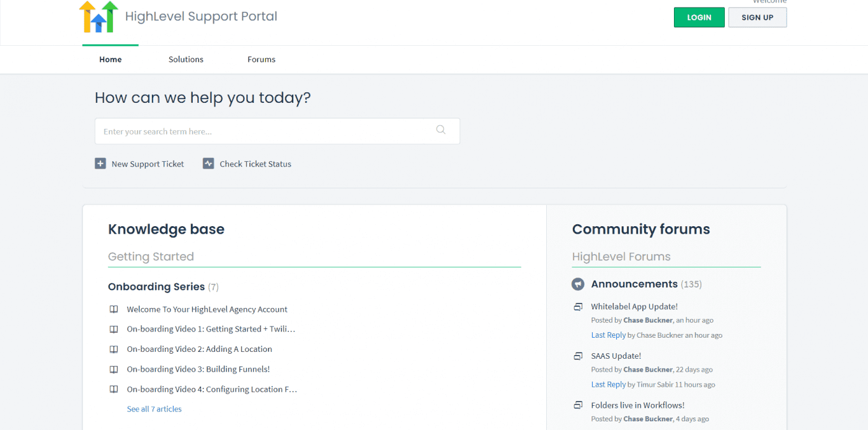Switch to the Solutions tab
868x430 pixels.
point(186,59)
